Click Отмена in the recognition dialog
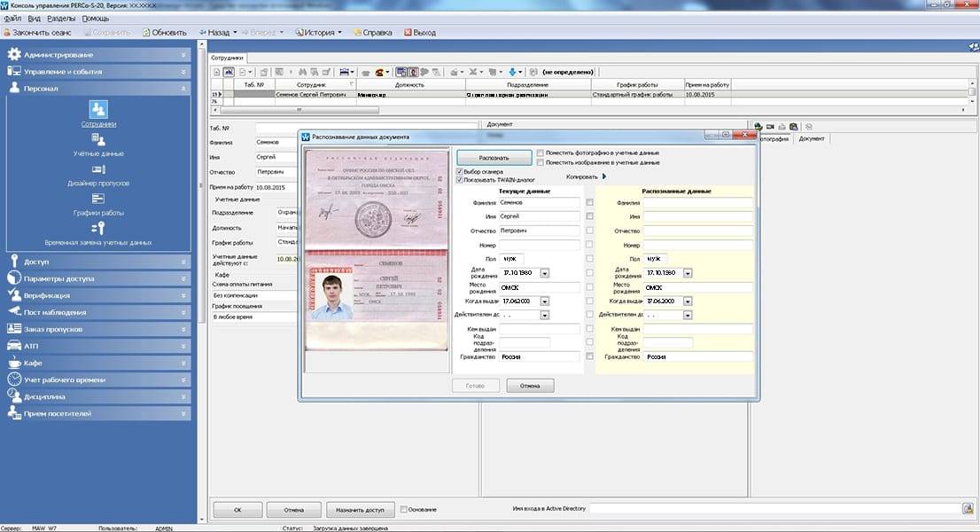This screenshot has height=532, width=980. click(x=530, y=386)
